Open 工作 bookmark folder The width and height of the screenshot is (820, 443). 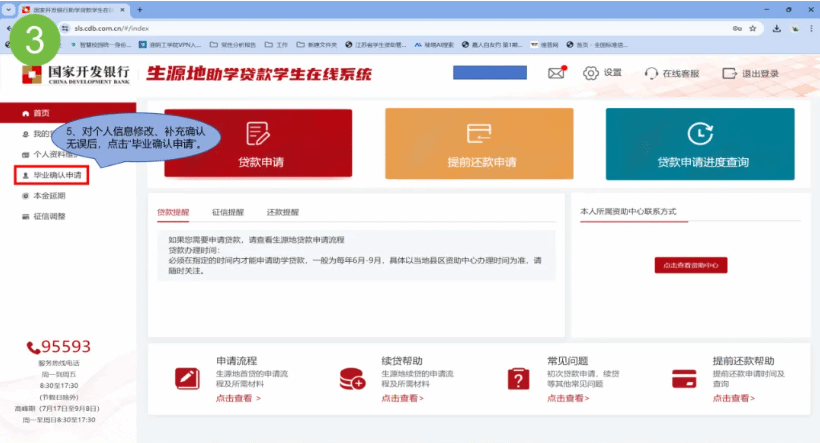point(276,45)
